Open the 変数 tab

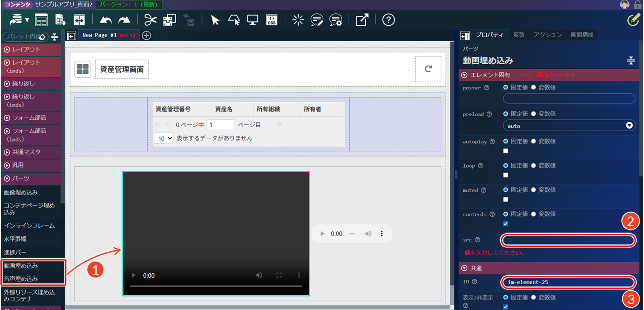pyautogui.click(x=519, y=35)
